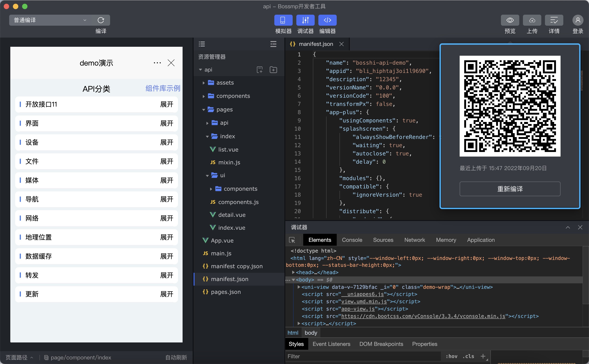Click the login avatar icon

(x=578, y=20)
